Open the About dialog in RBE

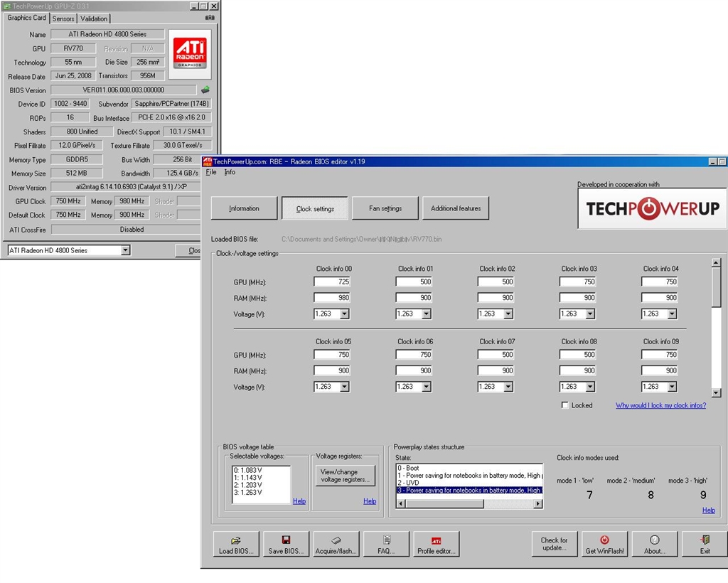click(x=655, y=544)
